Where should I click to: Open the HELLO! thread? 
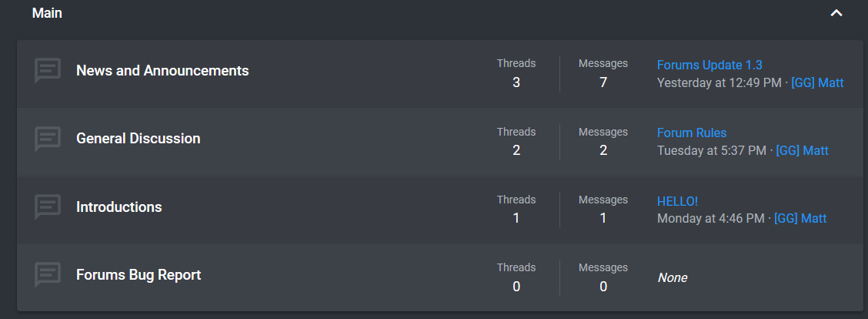tap(678, 201)
